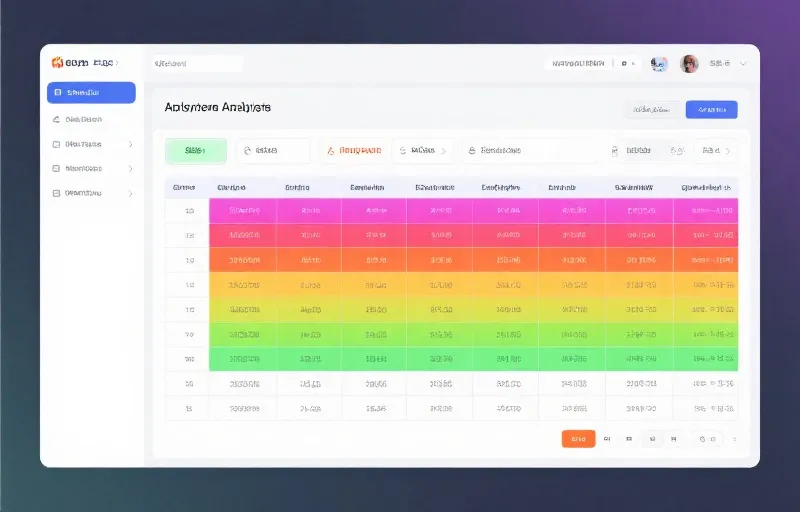800x512 pixels.
Task: Select the blue highlighted sidebar item
Action: (x=91, y=92)
